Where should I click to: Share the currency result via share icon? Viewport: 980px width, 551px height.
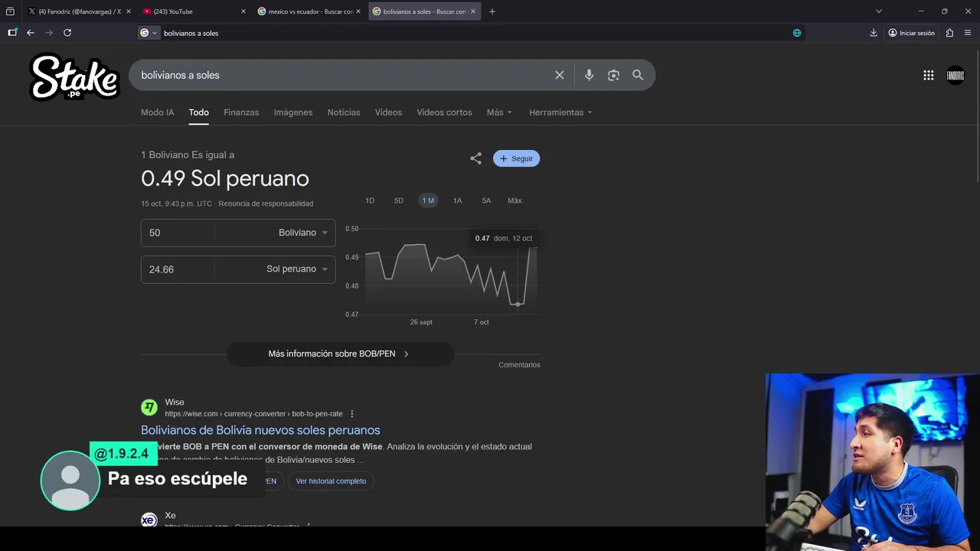476,158
